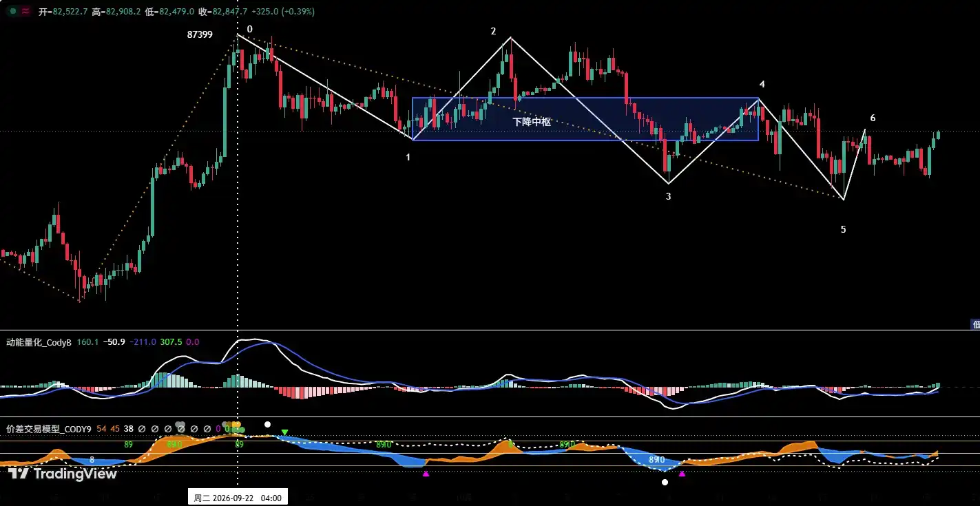This screenshot has width=980, height=506.
Task: Click the pink wave icon beside the status dot
Action: click(x=25, y=12)
